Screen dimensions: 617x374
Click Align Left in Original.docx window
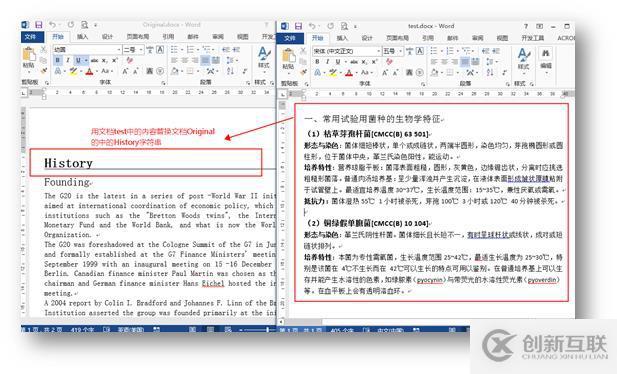[x=175, y=60]
